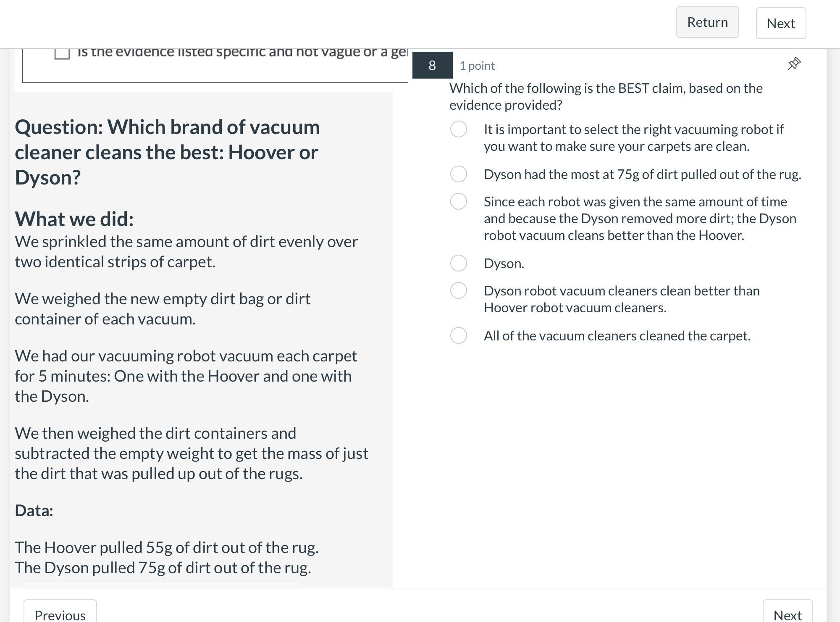Select the 'It is important to select' answer radio
The image size is (840, 622).
pyautogui.click(x=458, y=129)
